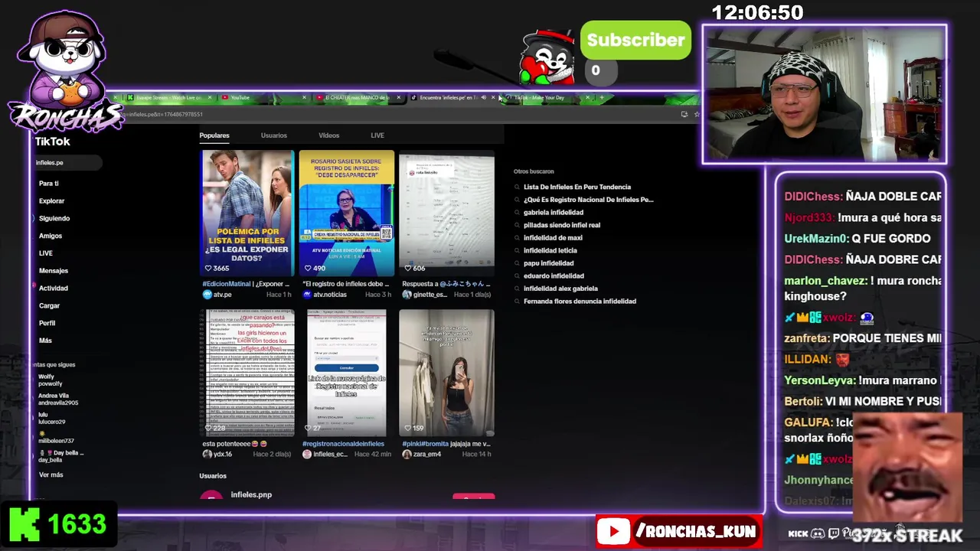Open the Explorar page

click(x=52, y=201)
